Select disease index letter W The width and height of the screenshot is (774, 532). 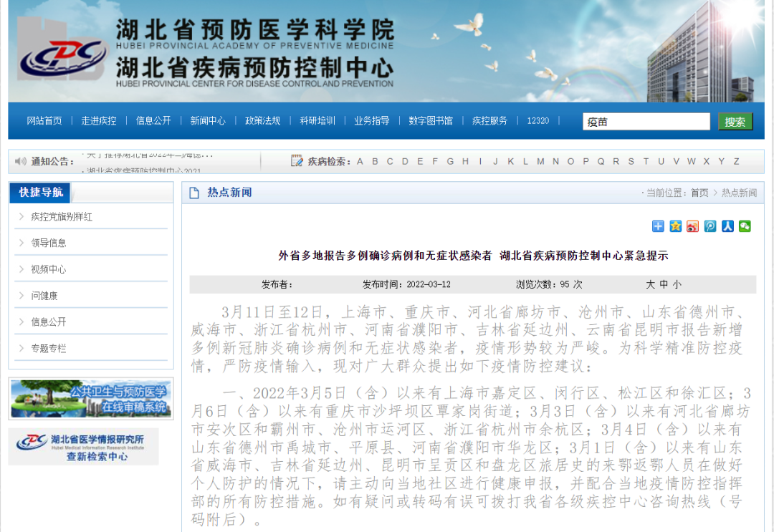pos(691,161)
